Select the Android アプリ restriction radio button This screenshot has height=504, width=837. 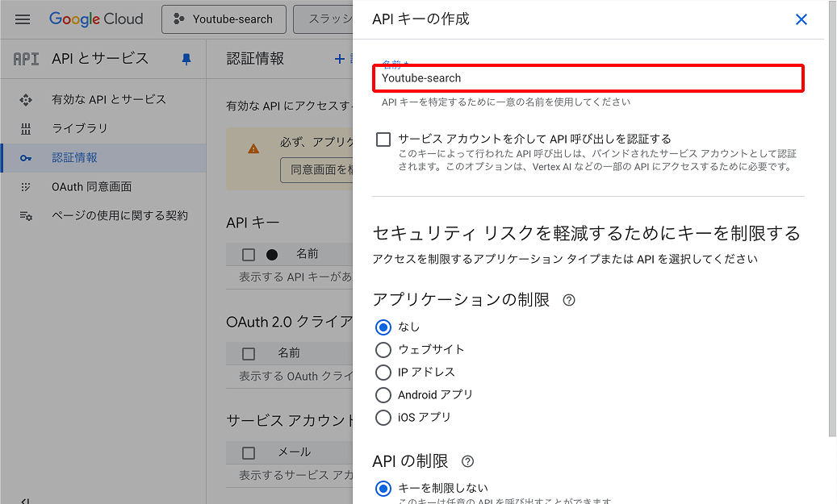383,395
